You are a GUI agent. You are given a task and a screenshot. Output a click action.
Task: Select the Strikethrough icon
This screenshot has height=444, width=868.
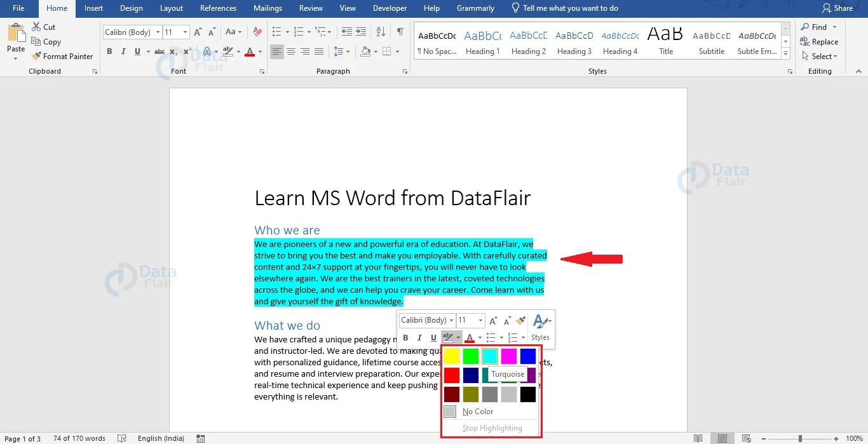click(x=159, y=51)
